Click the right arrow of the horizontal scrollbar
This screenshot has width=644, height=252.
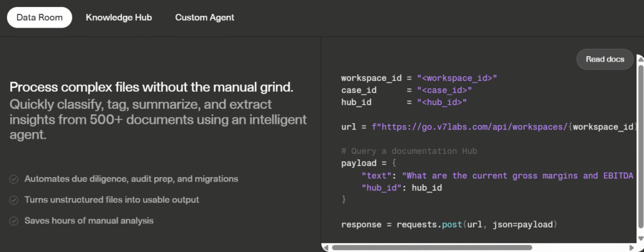click(632, 248)
